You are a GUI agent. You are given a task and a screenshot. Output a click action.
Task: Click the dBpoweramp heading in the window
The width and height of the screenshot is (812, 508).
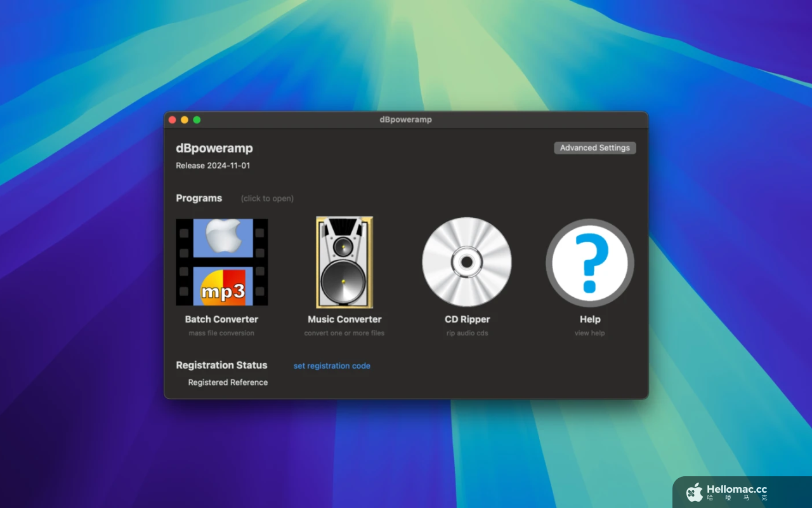pos(214,148)
